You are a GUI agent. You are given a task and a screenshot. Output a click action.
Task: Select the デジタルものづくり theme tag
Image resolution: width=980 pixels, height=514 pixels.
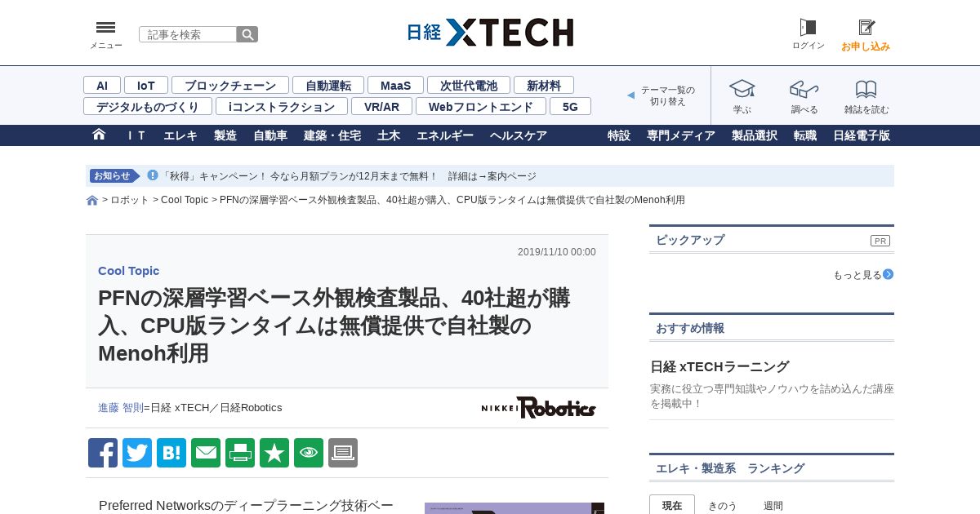[x=148, y=106]
